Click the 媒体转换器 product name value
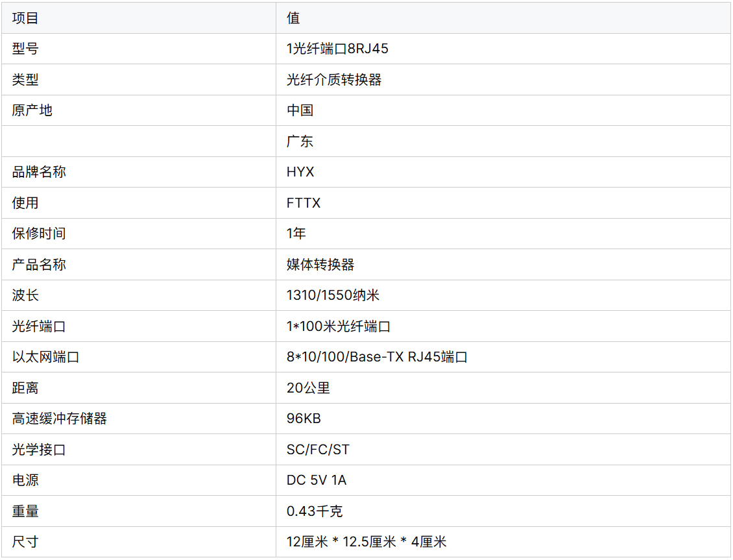The width and height of the screenshot is (733, 560). point(320,265)
